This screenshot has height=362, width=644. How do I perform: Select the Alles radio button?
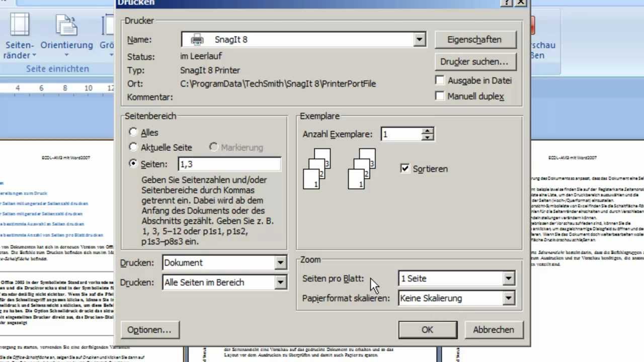133,132
